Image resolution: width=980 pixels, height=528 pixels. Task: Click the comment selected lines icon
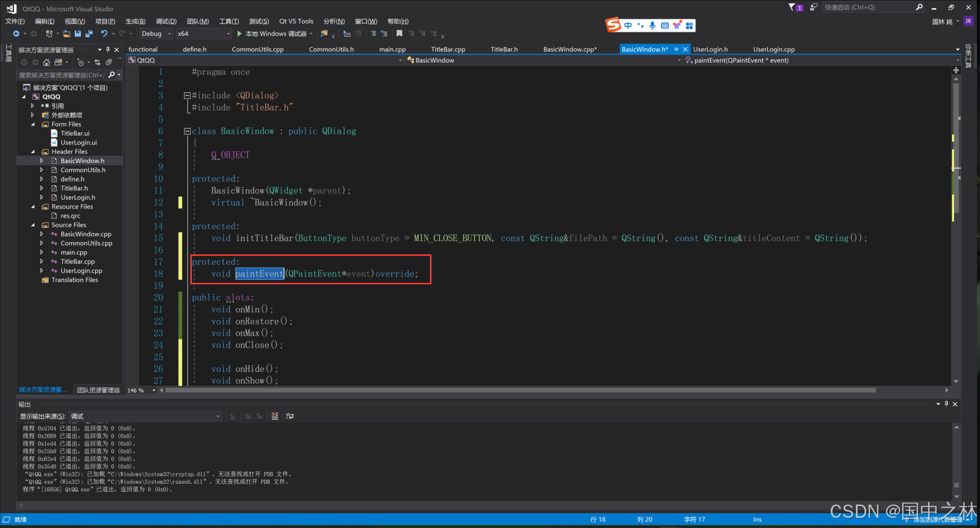coord(373,34)
